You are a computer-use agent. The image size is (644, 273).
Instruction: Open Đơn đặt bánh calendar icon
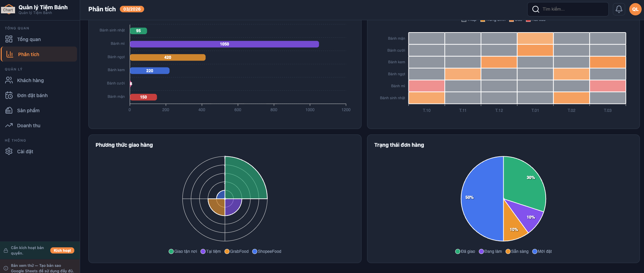[x=9, y=95]
